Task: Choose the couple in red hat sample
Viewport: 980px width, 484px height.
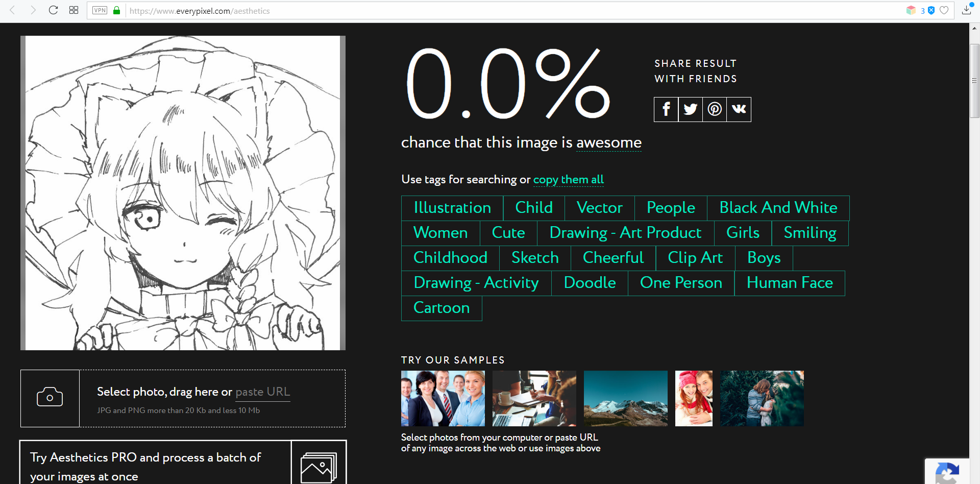Action: [x=694, y=398]
